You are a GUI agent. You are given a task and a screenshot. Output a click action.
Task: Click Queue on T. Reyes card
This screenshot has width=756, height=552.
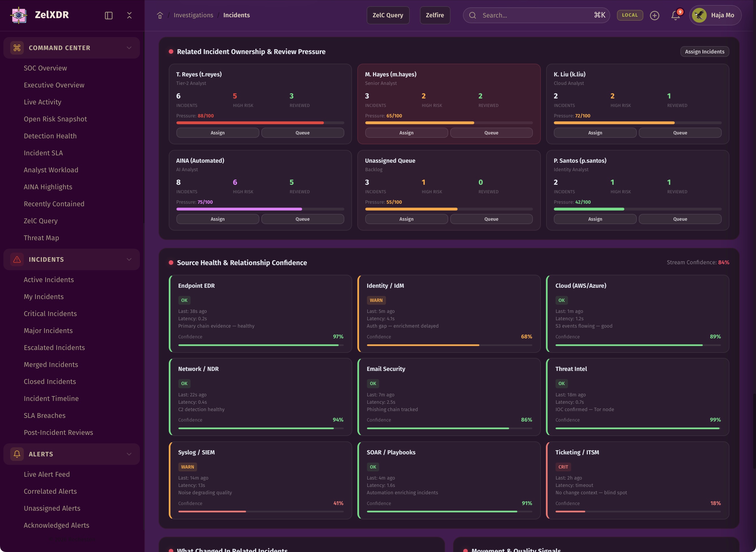[302, 133]
